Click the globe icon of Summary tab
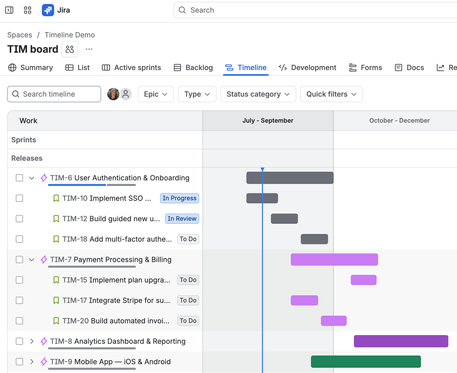457x373 pixels. [12, 68]
